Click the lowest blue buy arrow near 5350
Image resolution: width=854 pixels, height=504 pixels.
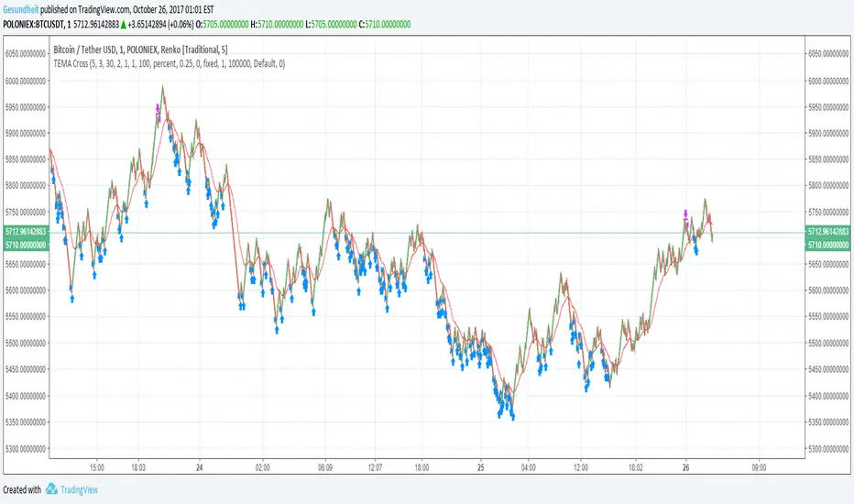click(x=512, y=416)
